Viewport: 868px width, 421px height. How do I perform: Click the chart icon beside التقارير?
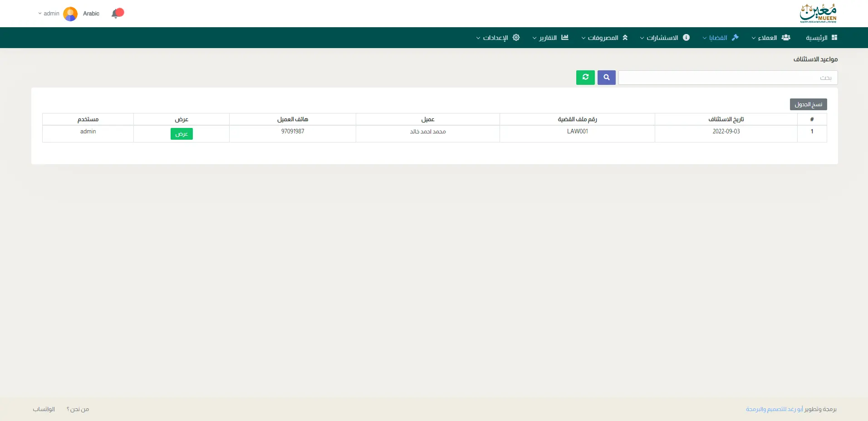565,38
